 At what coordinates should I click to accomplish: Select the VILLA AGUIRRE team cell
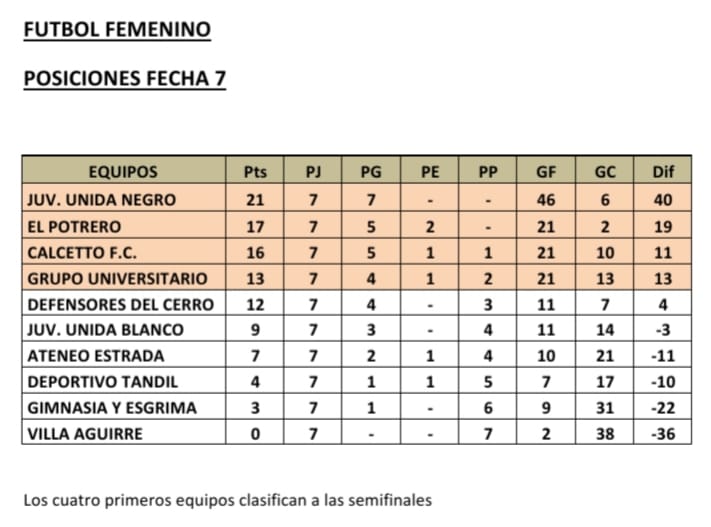tap(85, 433)
